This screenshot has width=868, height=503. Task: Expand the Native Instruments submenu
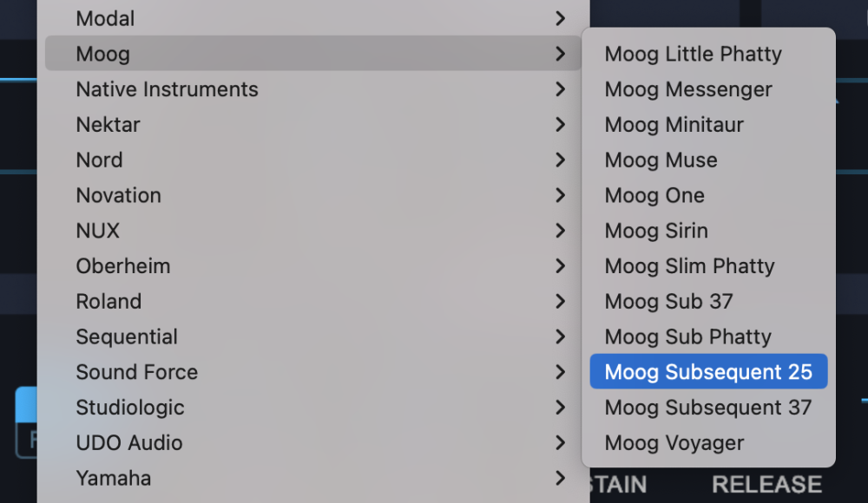tap(167, 89)
